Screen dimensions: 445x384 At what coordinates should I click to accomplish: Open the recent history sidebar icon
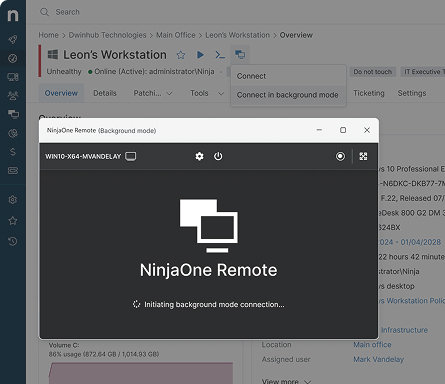coord(13,241)
